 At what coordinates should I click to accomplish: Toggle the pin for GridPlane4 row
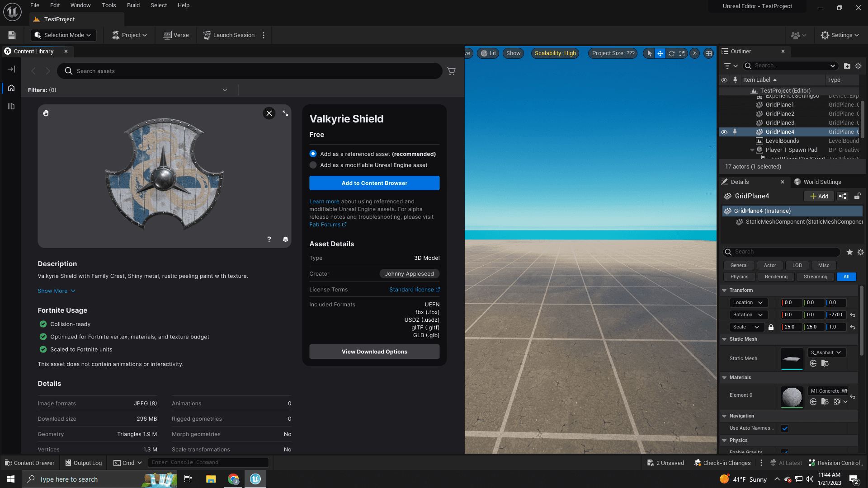tap(735, 132)
